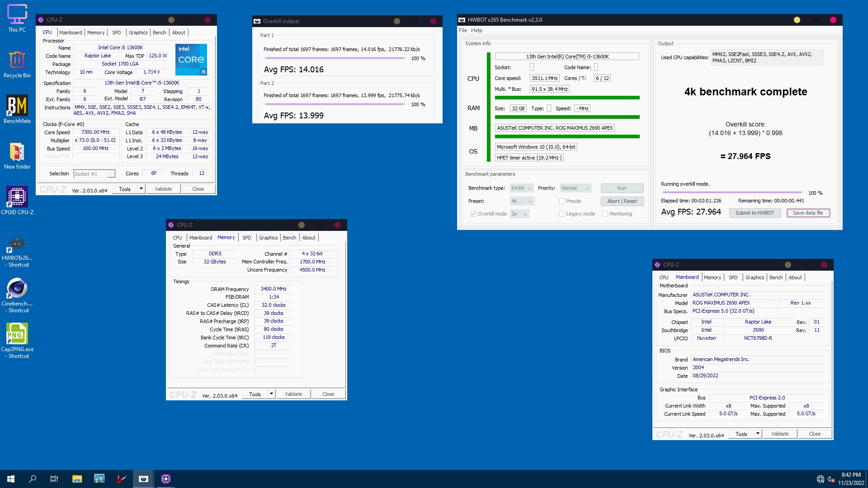Screen dimensions: 868x488
Task: Open This PC desktop icon
Action: [17, 18]
